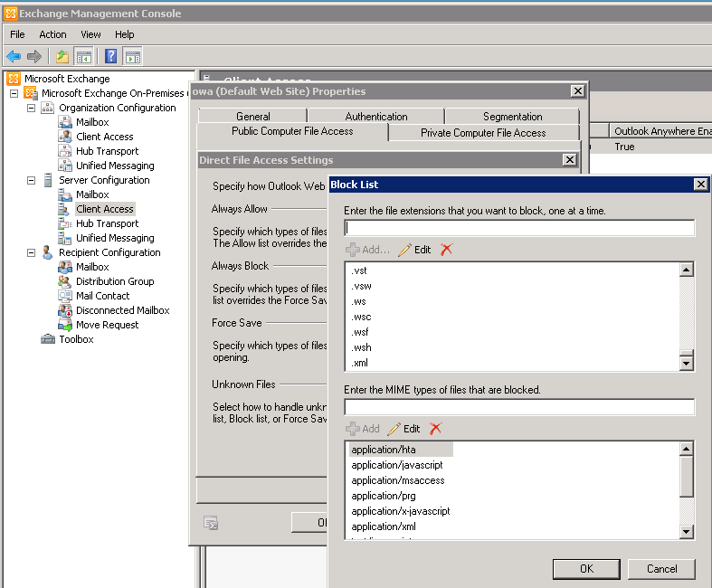The height and width of the screenshot is (588, 712).
Task: Click the Add plus button for MIME types
Action: pyautogui.click(x=363, y=429)
